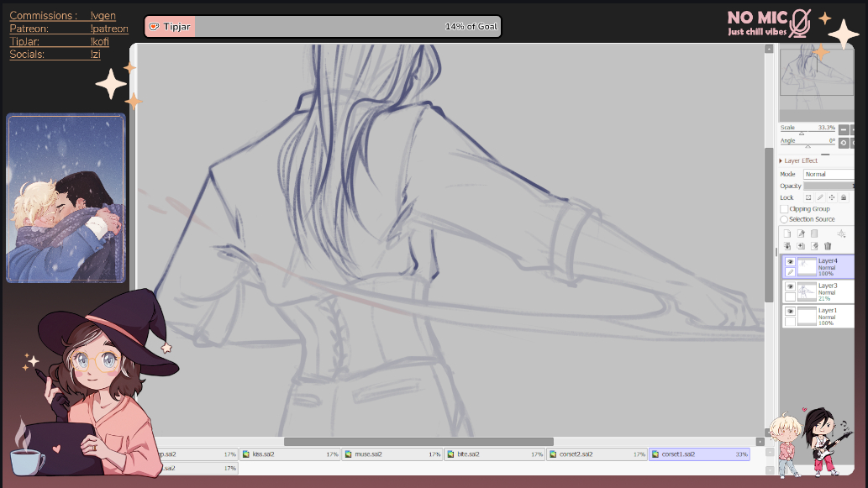The height and width of the screenshot is (488, 868).
Task: Click the new layer icon
Action: click(x=786, y=234)
